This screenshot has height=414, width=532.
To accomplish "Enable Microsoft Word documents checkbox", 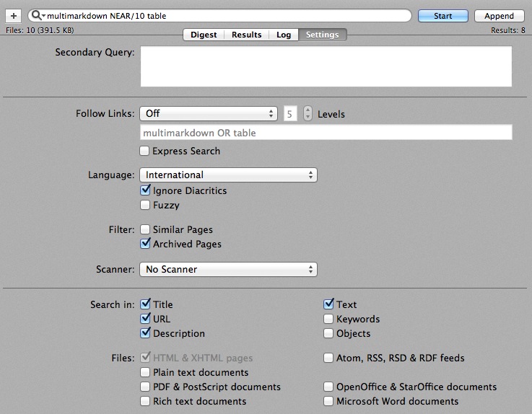I will click(328, 402).
